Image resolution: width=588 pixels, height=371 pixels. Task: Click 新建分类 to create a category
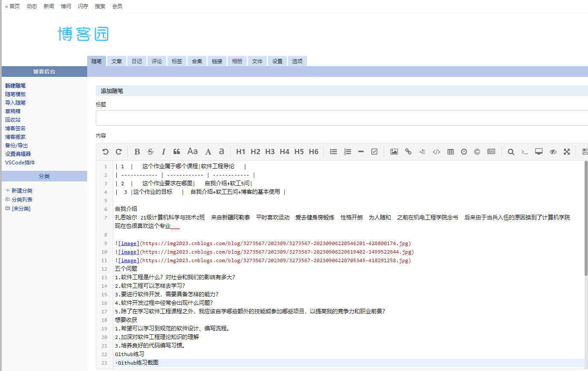coord(19,191)
